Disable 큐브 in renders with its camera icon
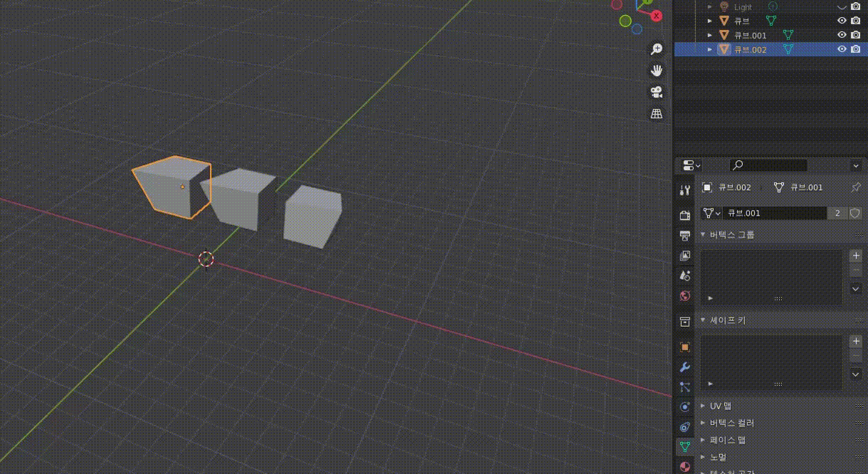The height and width of the screenshot is (474, 868). [x=856, y=21]
